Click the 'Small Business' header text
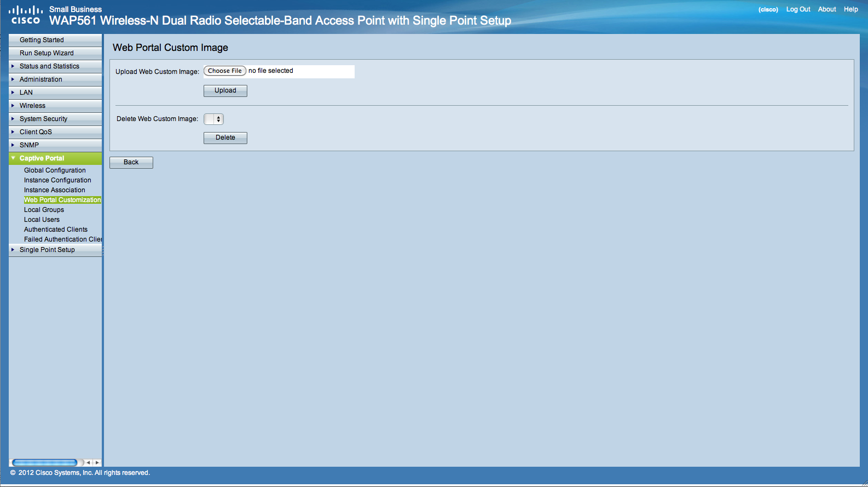The height and width of the screenshot is (487, 868). pos(76,9)
